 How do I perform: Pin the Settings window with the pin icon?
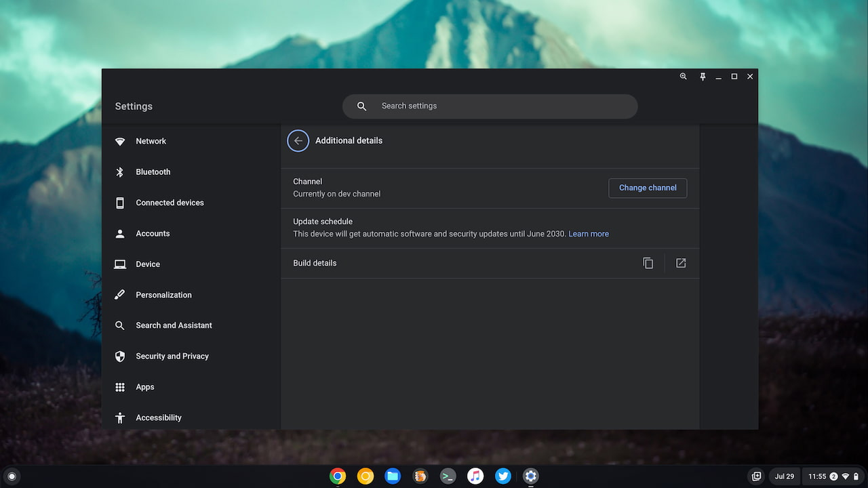pyautogui.click(x=703, y=77)
